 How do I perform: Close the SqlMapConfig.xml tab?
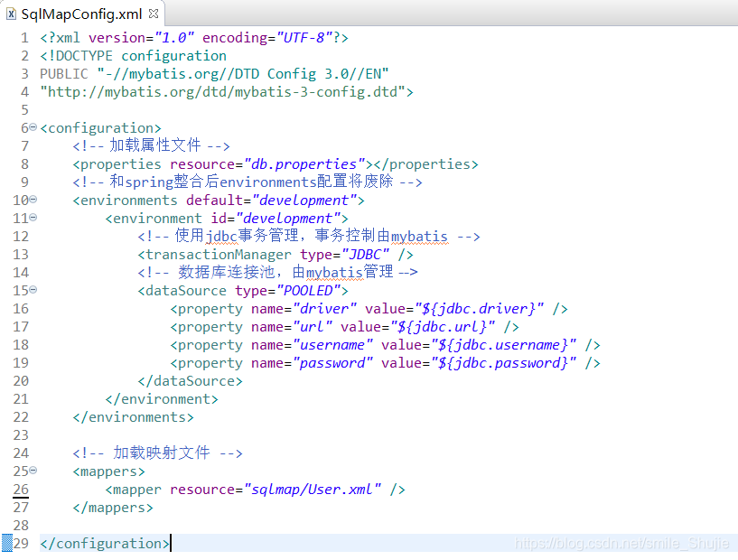pos(154,14)
